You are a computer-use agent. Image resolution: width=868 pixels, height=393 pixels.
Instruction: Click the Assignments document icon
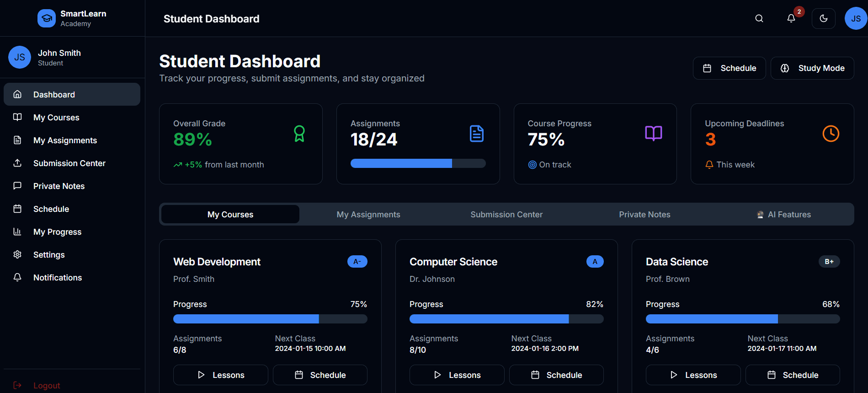pyautogui.click(x=476, y=134)
